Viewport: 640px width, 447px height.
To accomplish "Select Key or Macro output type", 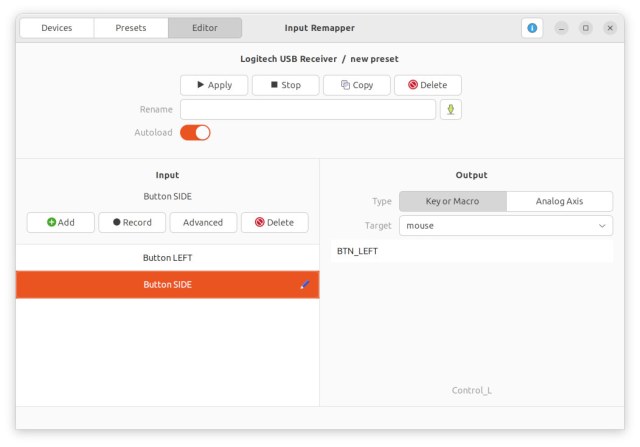I will (453, 201).
